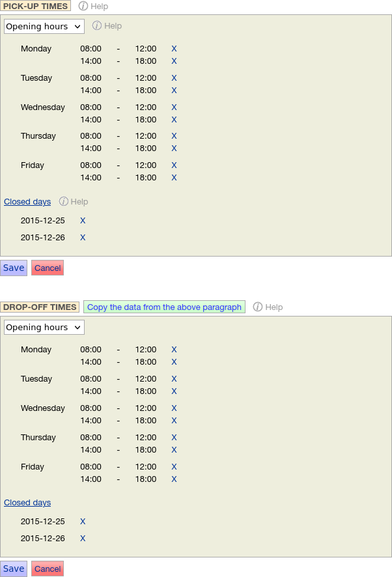Delete drop-off Tuesday 08:00 - 12:00 slot
This screenshot has width=392, height=577.
pos(174,379)
